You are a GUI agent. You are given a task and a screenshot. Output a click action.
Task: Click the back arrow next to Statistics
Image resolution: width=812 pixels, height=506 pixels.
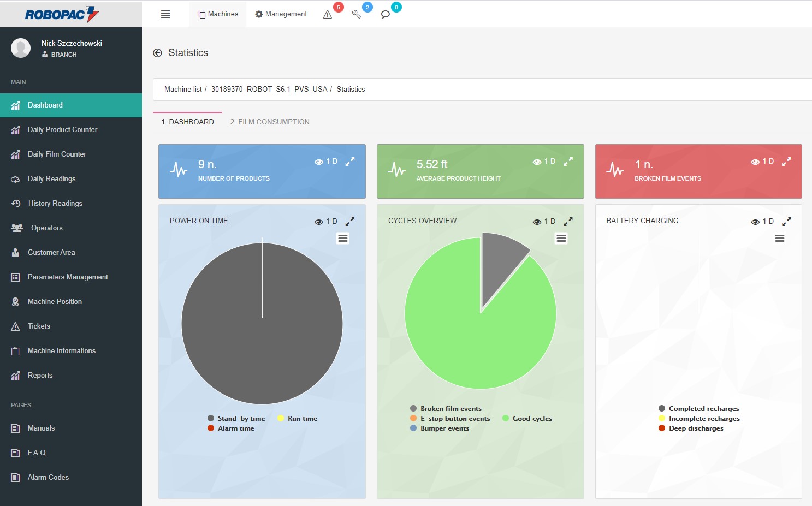click(x=157, y=52)
